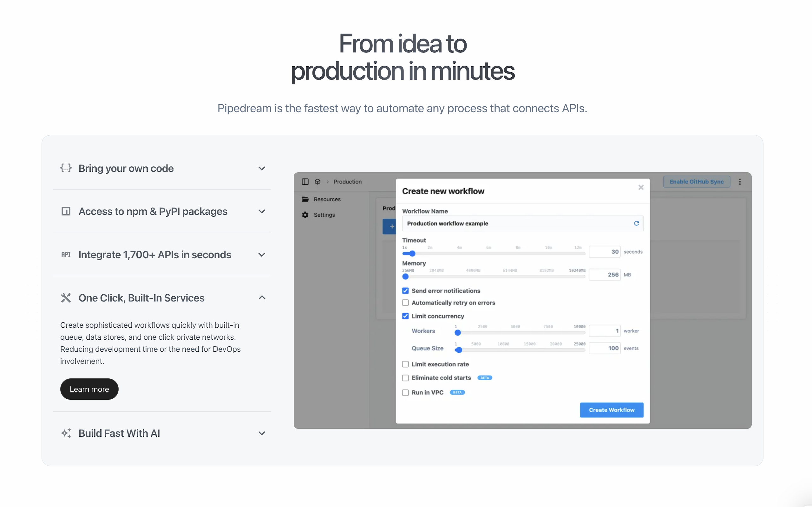Uncheck Send error notifications
The image size is (812, 507).
pos(405,290)
